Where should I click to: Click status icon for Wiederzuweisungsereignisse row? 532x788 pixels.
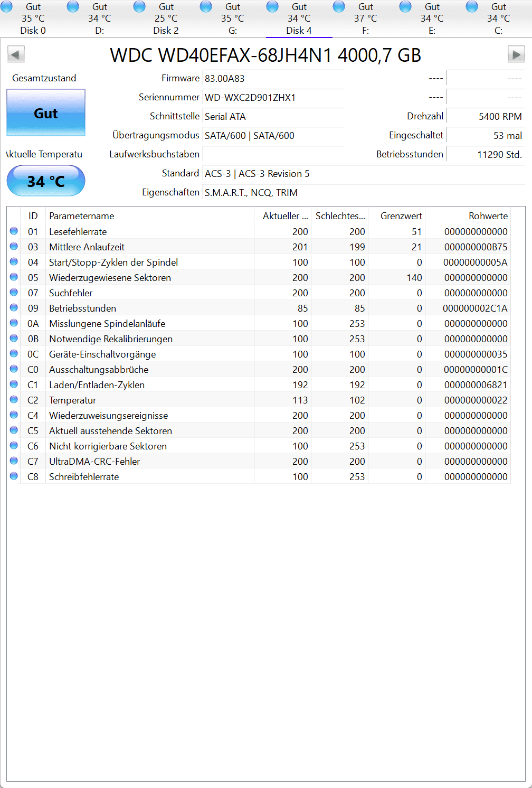click(14, 415)
